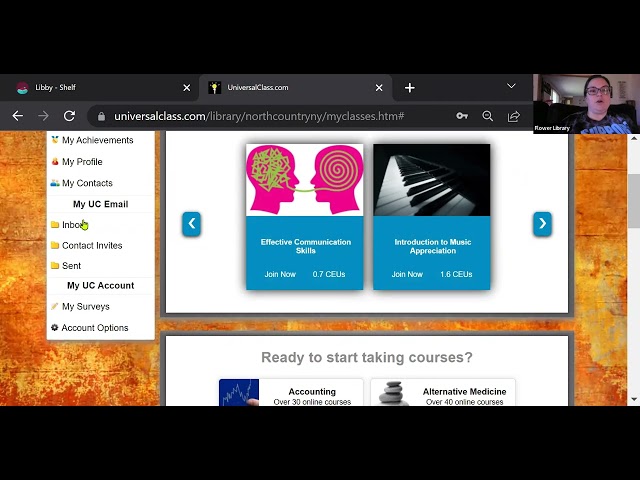Click the page scrollbar up arrow
Image resolution: width=640 pixels, height=480 pixels.
(x=633, y=138)
